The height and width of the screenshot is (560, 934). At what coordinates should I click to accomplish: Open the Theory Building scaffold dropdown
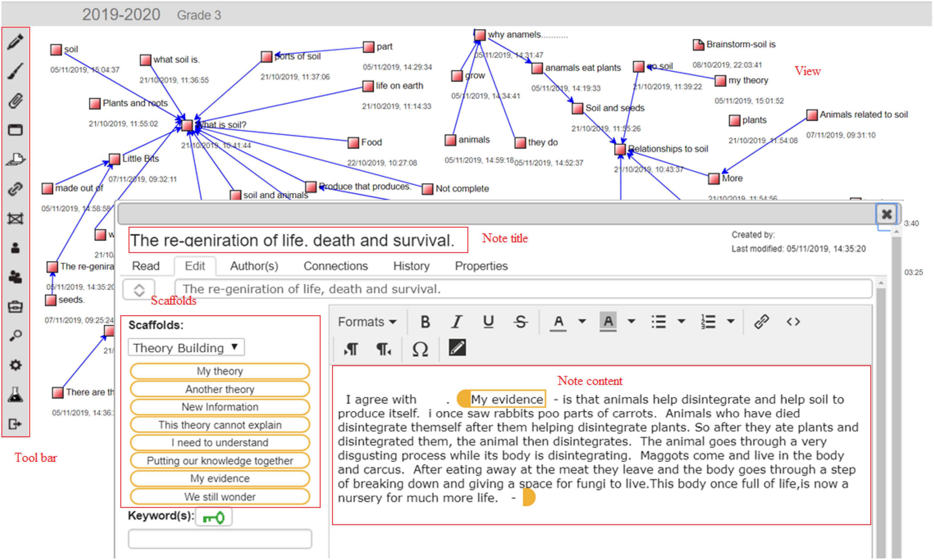[186, 347]
